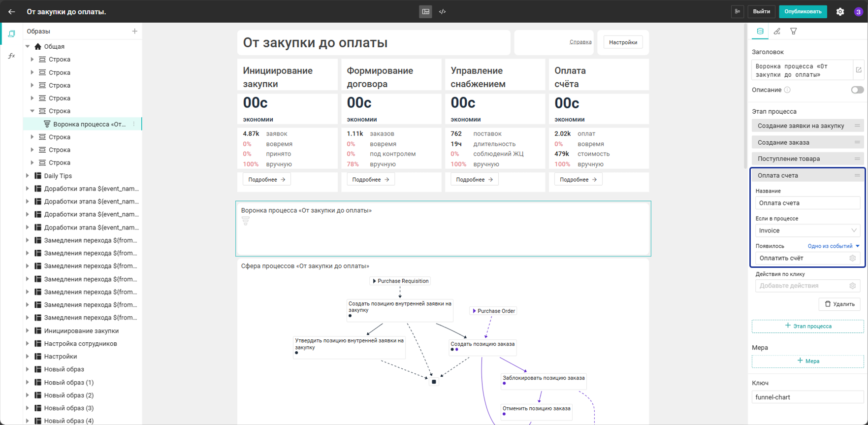This screenshot has width=868, height=425.
Task: Click the Опубликовать button
Action: click(x=803, y=11)
